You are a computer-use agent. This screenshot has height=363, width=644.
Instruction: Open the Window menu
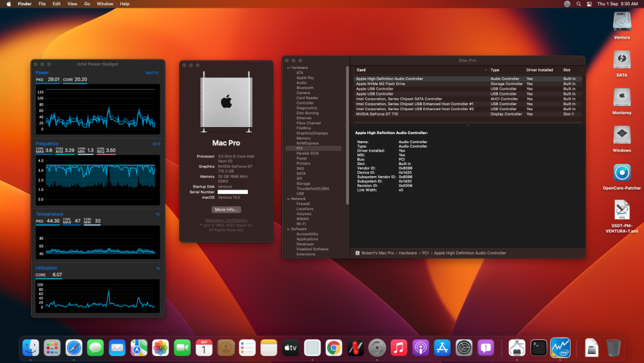(105, 4)
